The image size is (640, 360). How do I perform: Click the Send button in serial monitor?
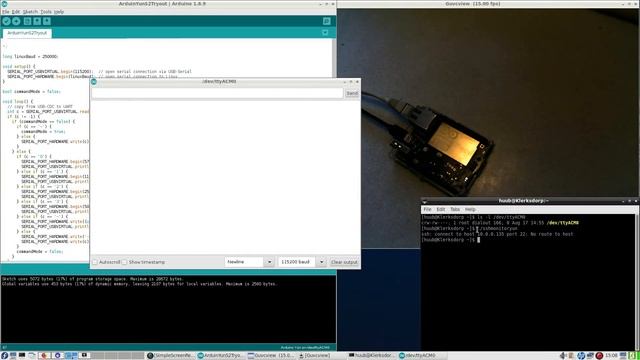click(x=352, y=93)
